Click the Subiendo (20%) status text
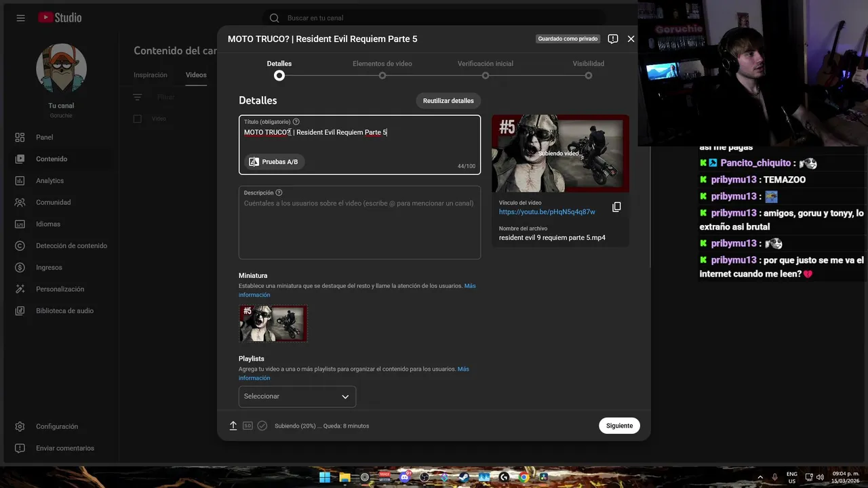Viewport: 868px width, 488px height. tap(322, 426)
